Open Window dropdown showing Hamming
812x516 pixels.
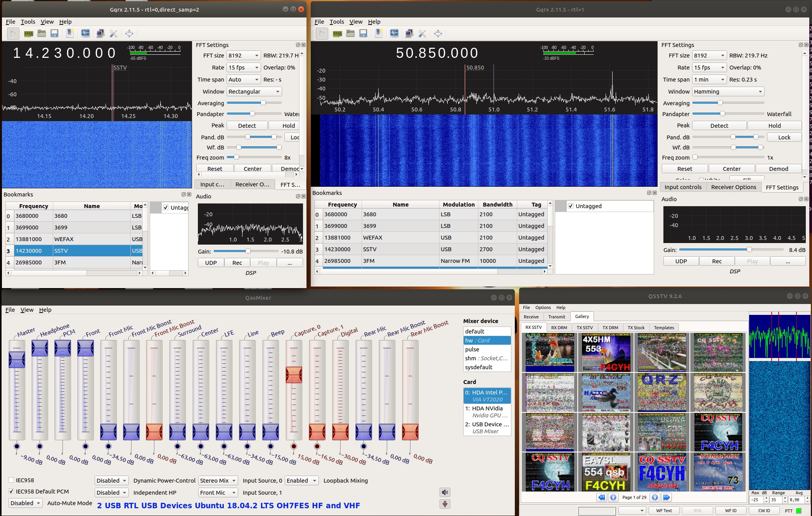[x=728, y=92]
